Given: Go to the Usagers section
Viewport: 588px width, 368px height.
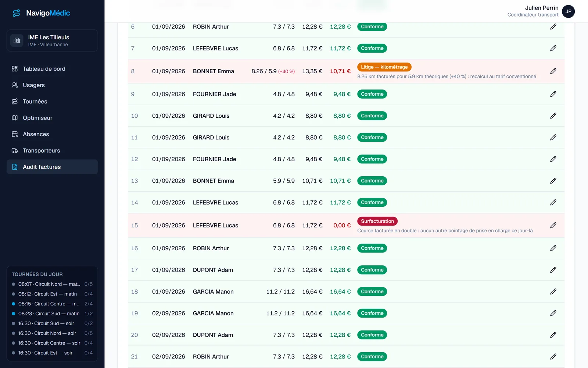Looking at the screenshot, I should click(52, 85).
